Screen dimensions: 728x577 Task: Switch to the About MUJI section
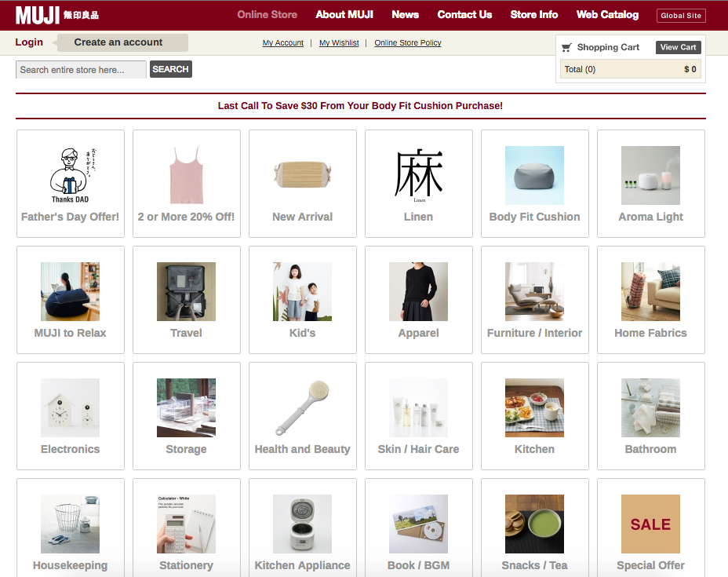point(344,14)
